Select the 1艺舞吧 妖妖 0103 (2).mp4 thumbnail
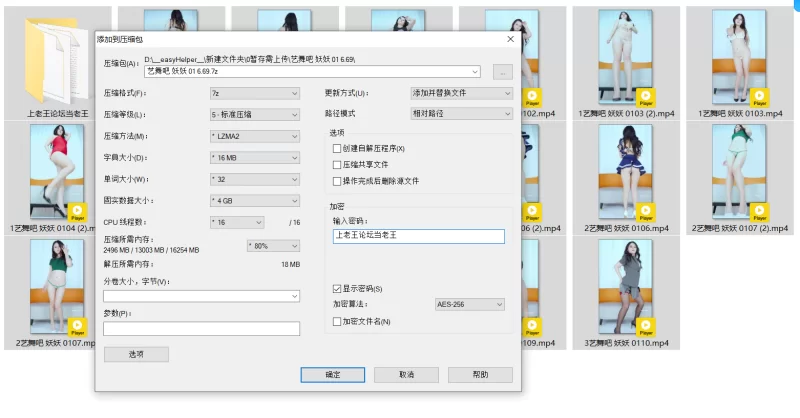 pos(626,56)
